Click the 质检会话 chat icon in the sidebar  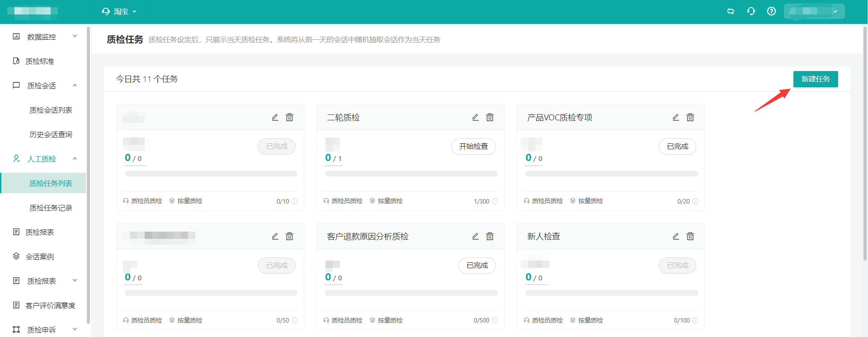16,85
